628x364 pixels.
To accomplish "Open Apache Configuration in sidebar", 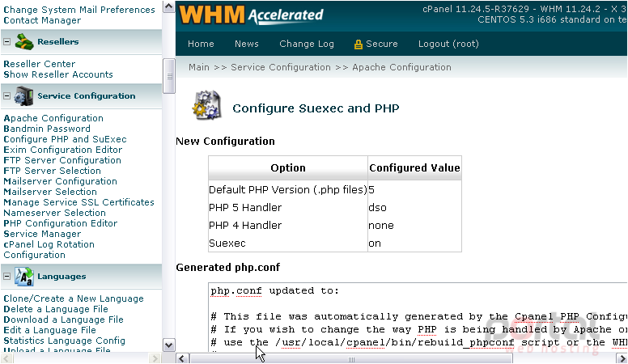I will pos(53,119).
